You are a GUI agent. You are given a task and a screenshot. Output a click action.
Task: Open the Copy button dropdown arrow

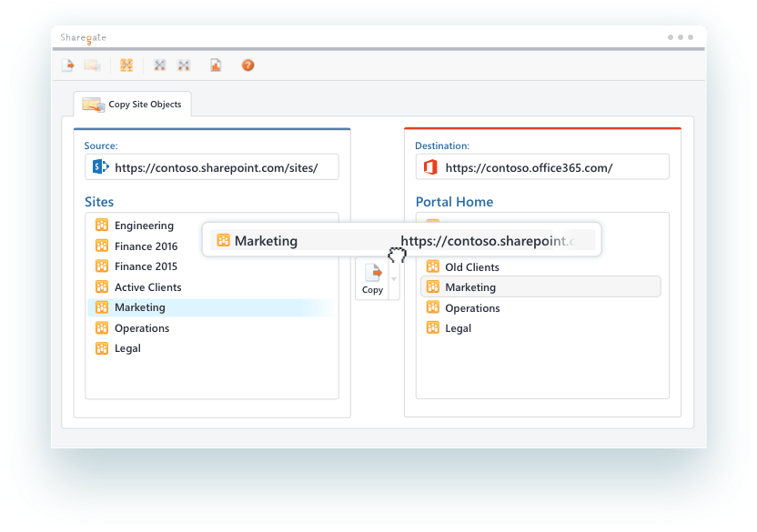point(394,279)
